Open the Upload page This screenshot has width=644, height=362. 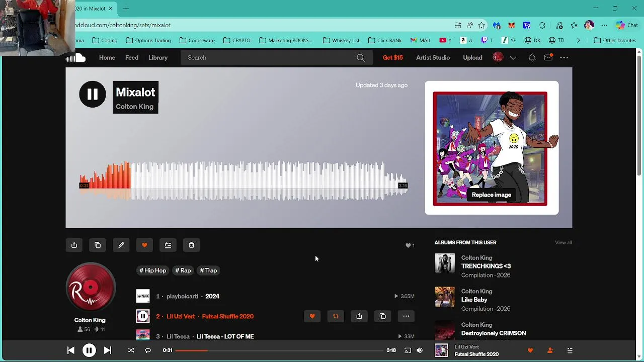(472, 58)
